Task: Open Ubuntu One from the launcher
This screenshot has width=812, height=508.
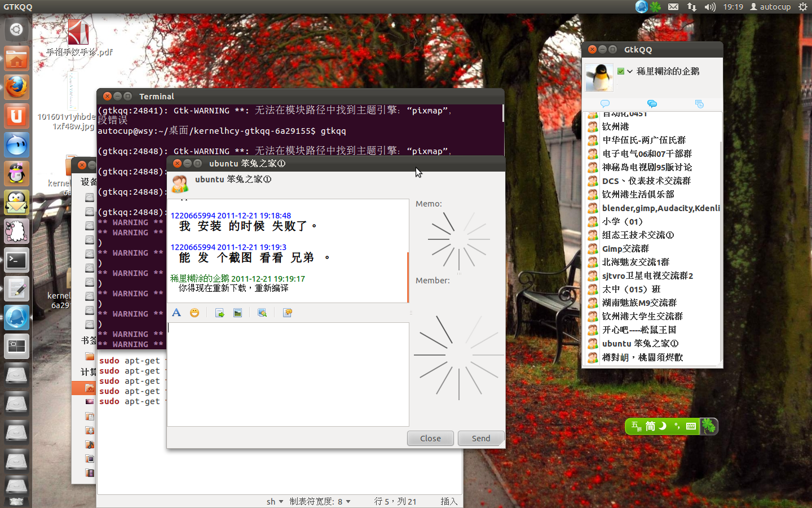Action: pyautogui.click(x=16, y=116)
